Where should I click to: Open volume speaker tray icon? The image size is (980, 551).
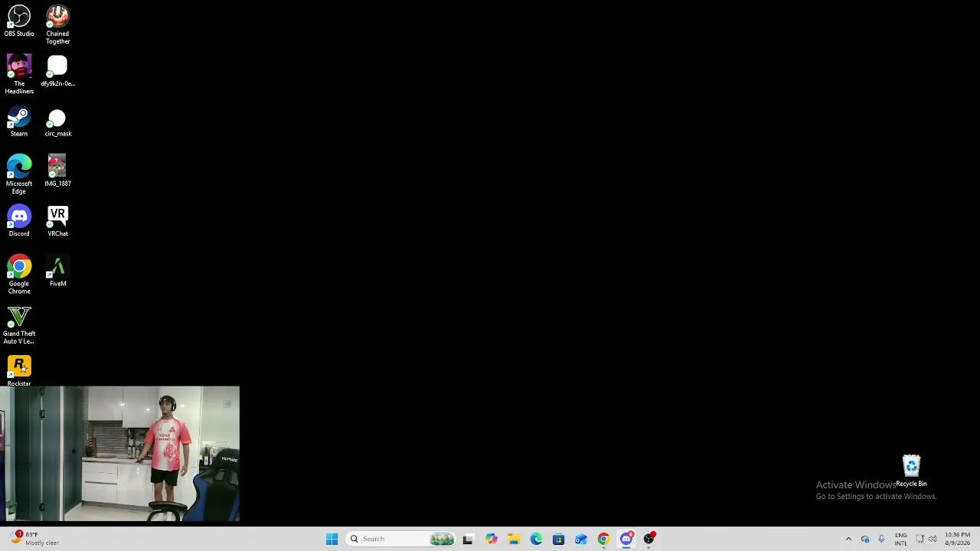[933, 539]
